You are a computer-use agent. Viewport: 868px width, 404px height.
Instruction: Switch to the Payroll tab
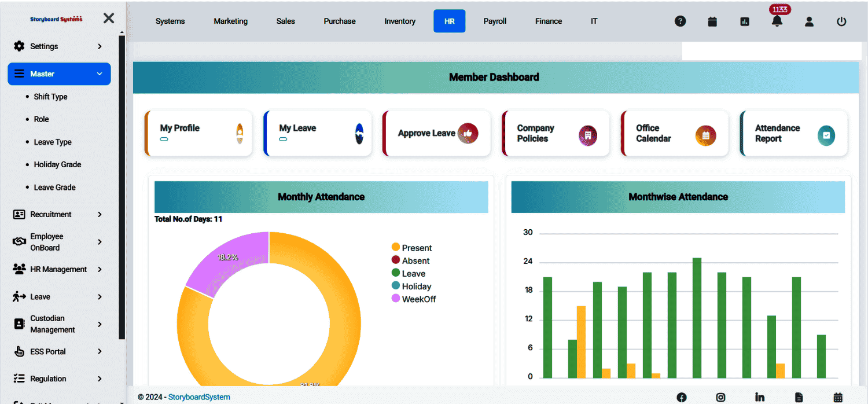point(495,21)
